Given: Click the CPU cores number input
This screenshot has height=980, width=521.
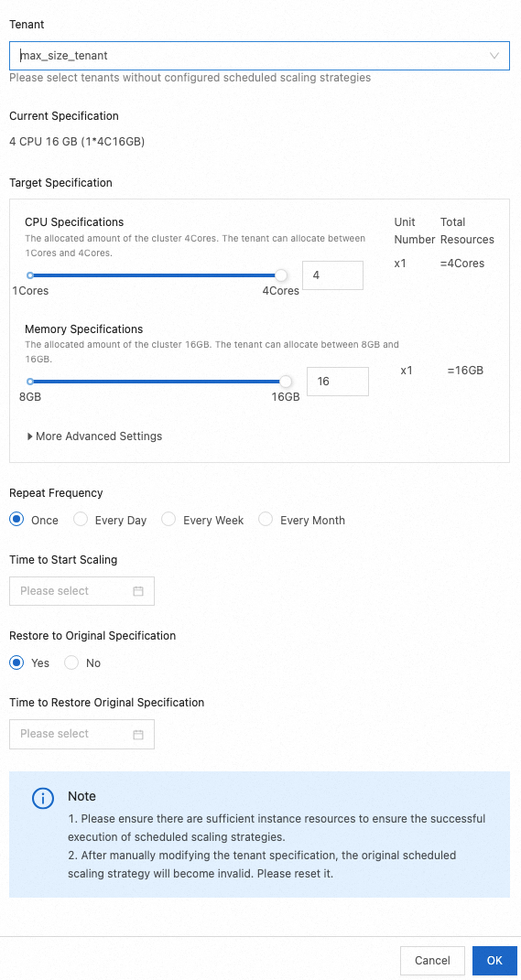Looking at the screenshot, I should [332, 275].
